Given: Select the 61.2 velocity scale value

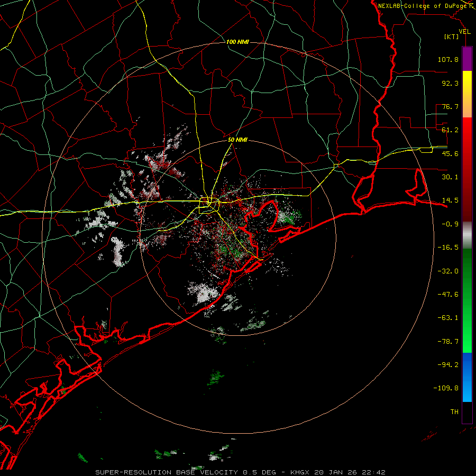Looking at the screenshot, I should click(450, 130).
